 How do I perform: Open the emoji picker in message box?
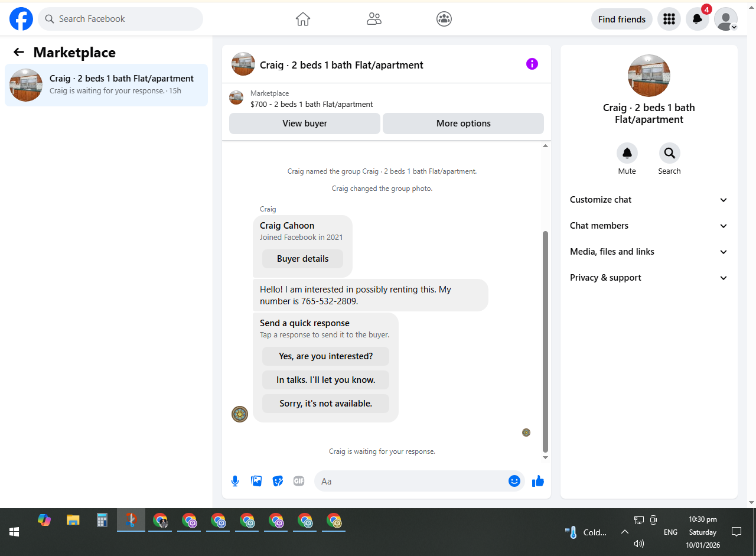514,481
